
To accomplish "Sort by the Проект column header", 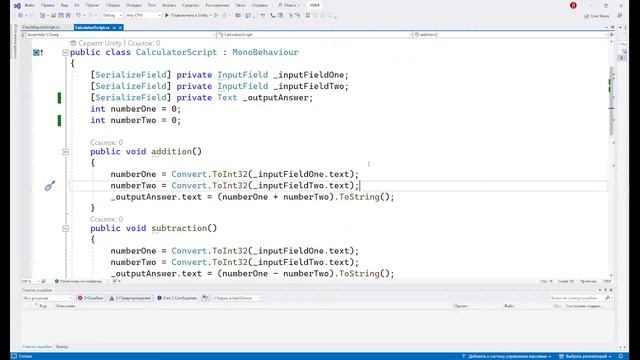I will pos(461,306).
